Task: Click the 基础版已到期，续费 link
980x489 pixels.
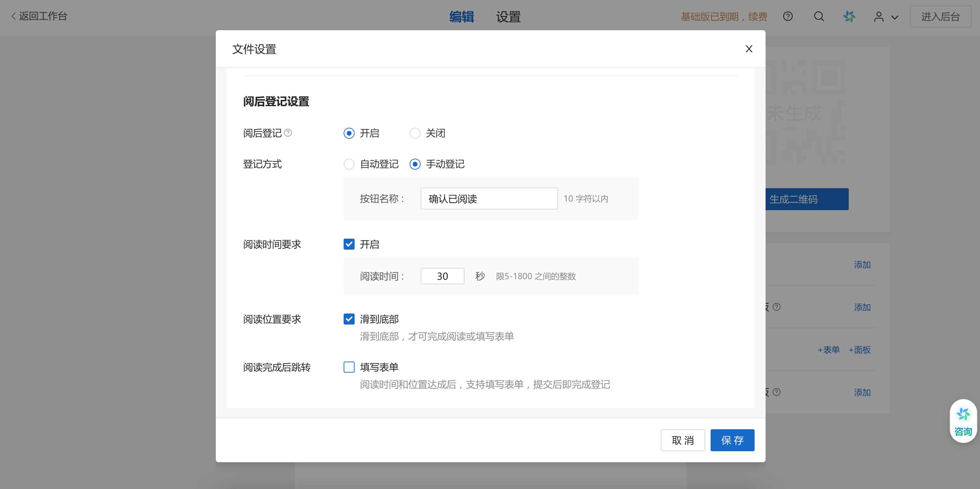Action: 724,17
